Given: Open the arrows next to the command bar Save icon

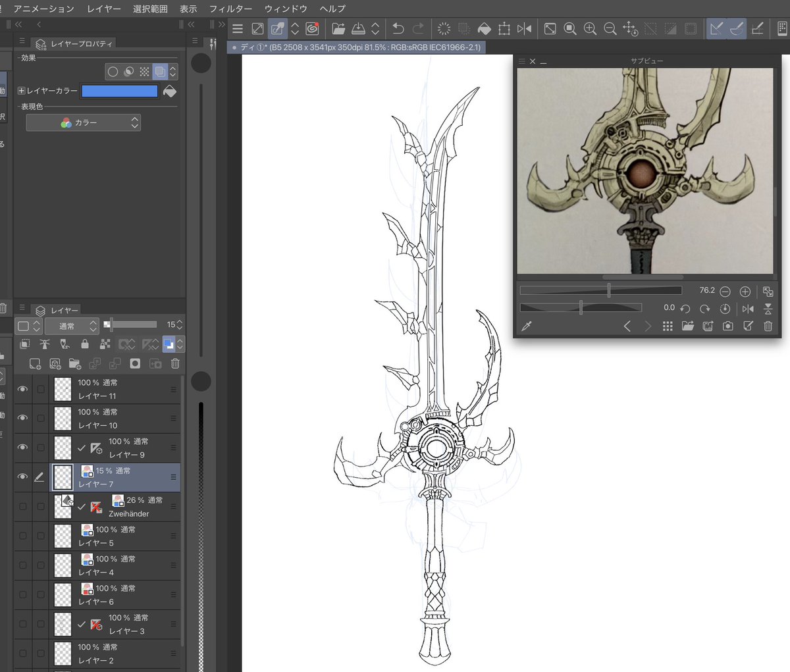Looking at the screenshot, I should [x=375, y=28].
